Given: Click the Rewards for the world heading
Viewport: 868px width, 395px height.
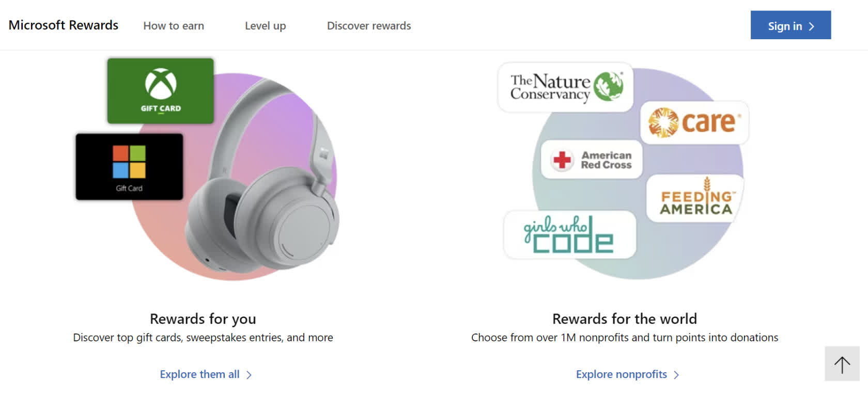Looking at the screenshot, I should tap(624, 319).
